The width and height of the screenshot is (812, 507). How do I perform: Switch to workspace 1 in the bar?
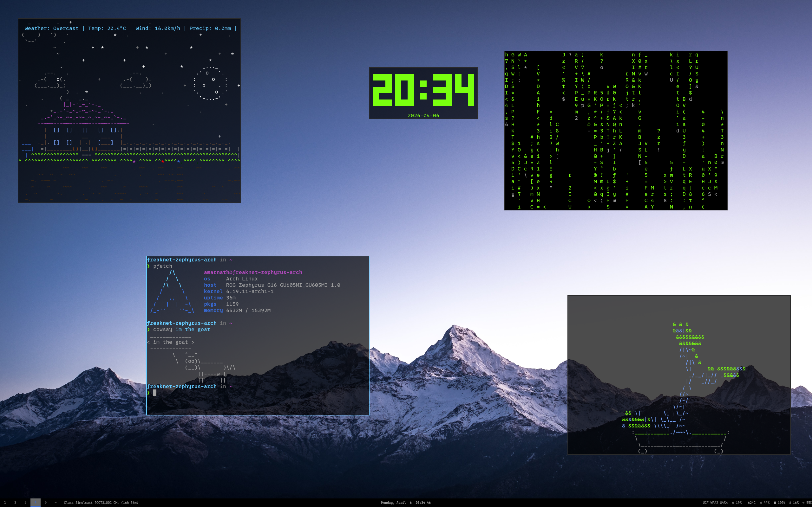pos(5,503)
